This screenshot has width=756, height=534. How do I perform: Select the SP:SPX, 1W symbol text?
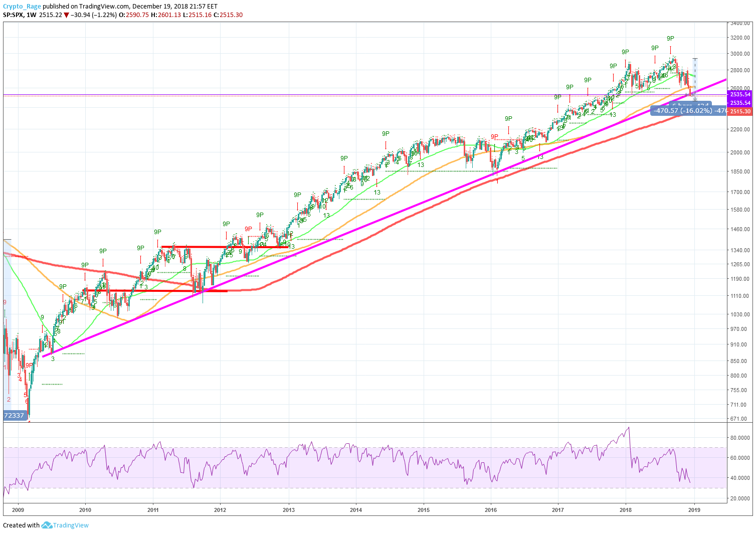[x=20, y=15]
